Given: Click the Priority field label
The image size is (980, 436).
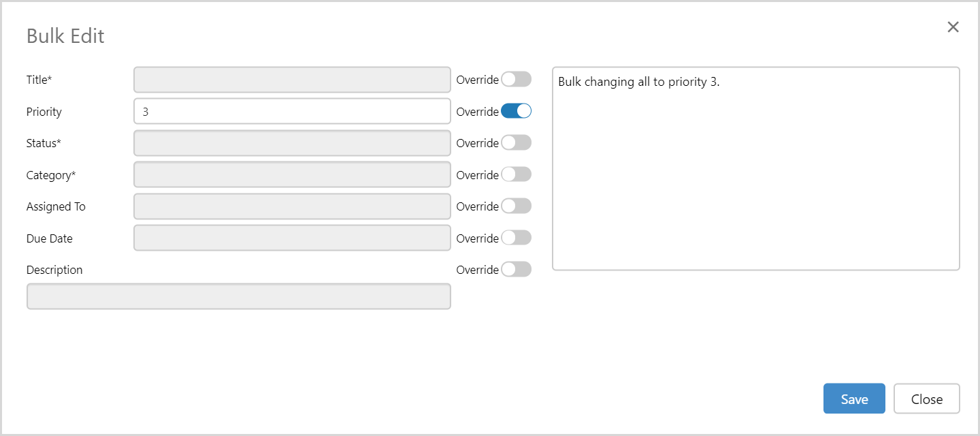Looking at the screenshot, I should [x=44, y=112].
